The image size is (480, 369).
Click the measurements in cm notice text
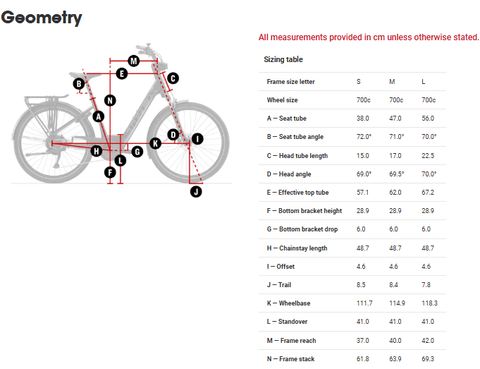(369, 37)
